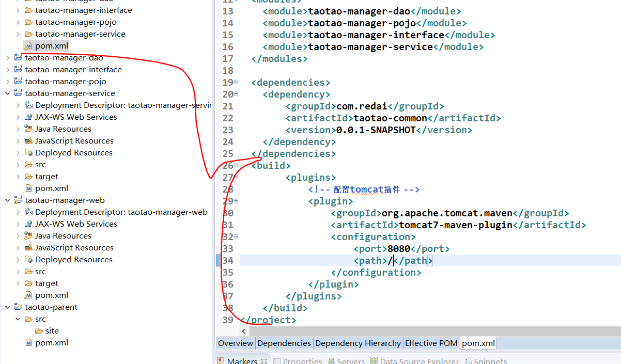Screen dimensions: 621x364
Task: Expand the taotao-manager-interface project node
Action: click(7, 70)
